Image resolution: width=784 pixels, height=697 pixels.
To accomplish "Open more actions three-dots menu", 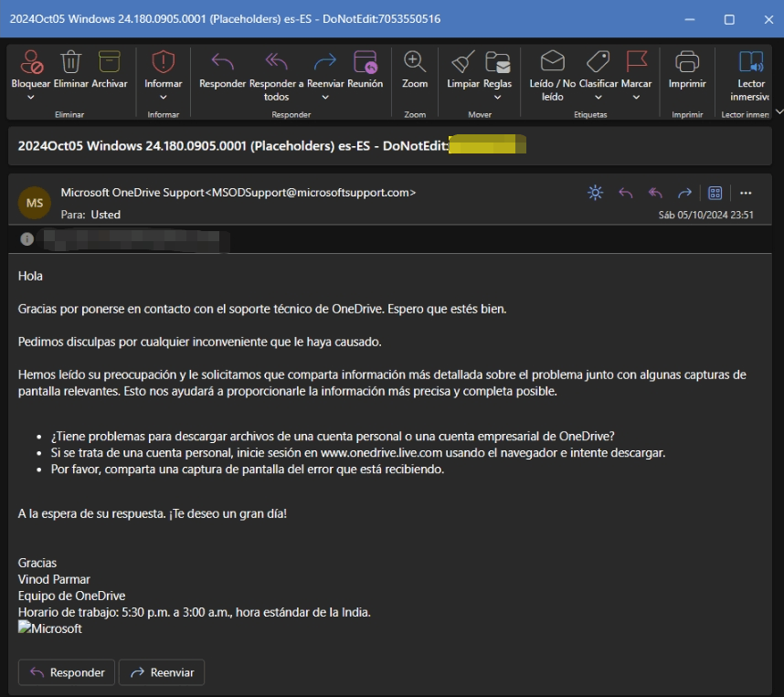I will pyautogui.click(x=746, y=193).
